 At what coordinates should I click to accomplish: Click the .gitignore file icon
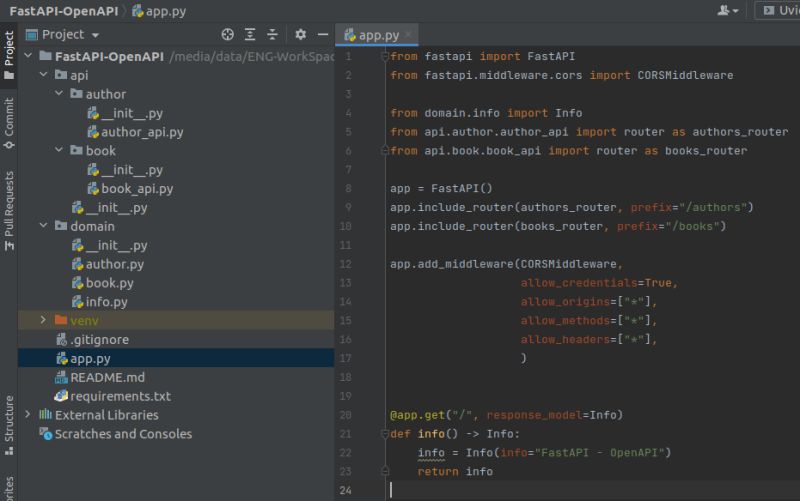pos(61,339)
